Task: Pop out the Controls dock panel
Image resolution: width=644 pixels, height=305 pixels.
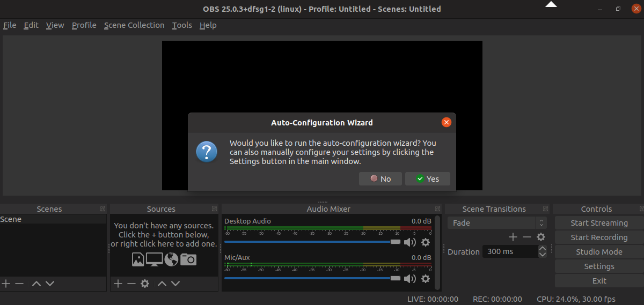Action: 641,209
